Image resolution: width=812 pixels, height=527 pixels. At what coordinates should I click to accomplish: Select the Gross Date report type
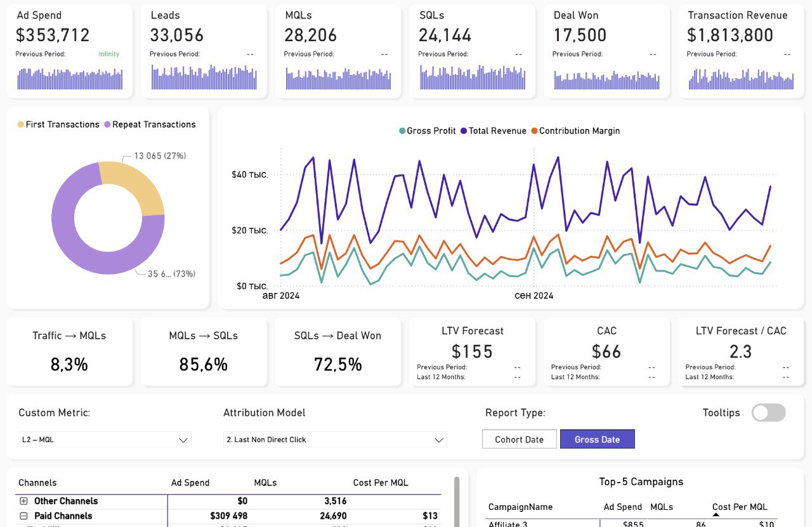(x=597, y=439)
